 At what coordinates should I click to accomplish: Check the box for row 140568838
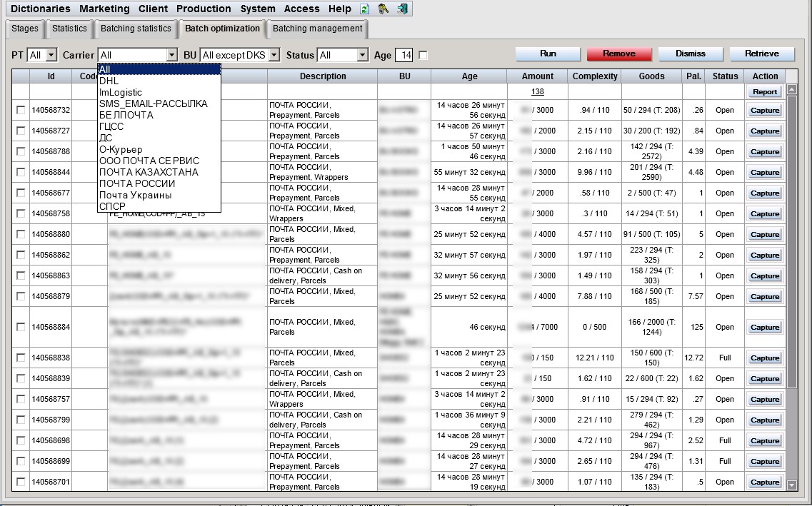tap(21, 358)
